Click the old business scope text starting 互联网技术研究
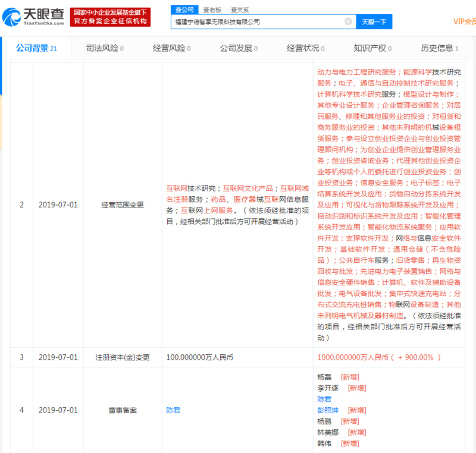This screenshot has width=476, height=453. click(x=237, y=205)
